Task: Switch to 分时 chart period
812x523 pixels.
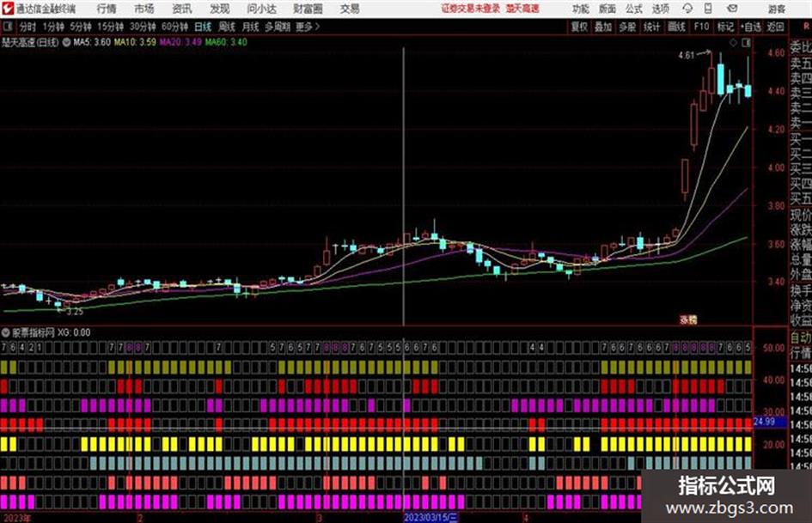Action: coord(27,27)
